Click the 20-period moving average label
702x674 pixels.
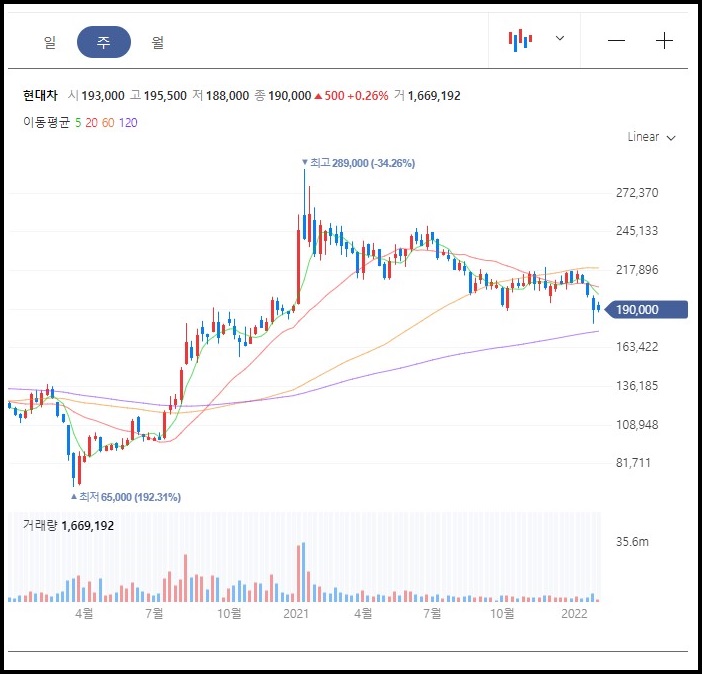[x=91, y=123]
